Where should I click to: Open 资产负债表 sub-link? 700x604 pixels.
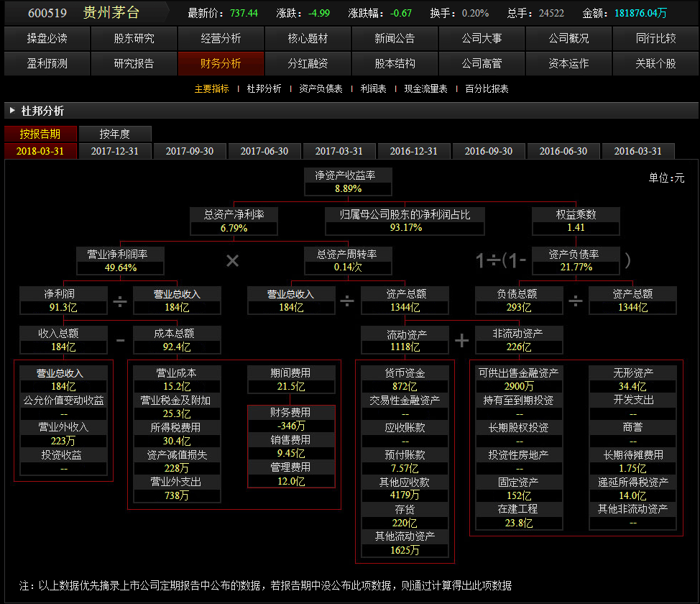pos(321,89)
